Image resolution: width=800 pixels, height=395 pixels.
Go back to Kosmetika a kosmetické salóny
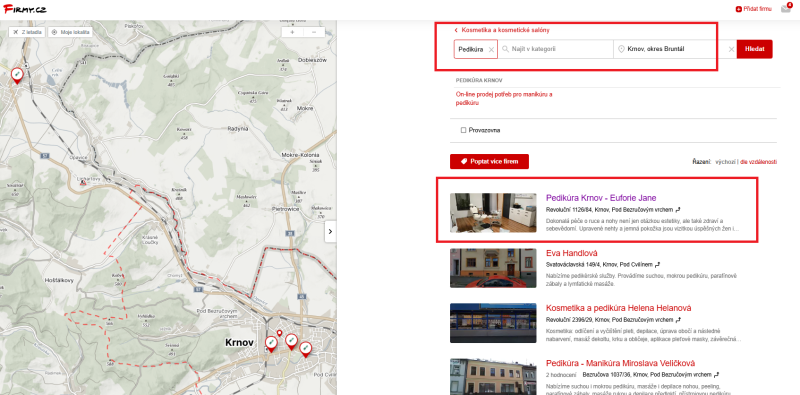[x=502, y=30]
